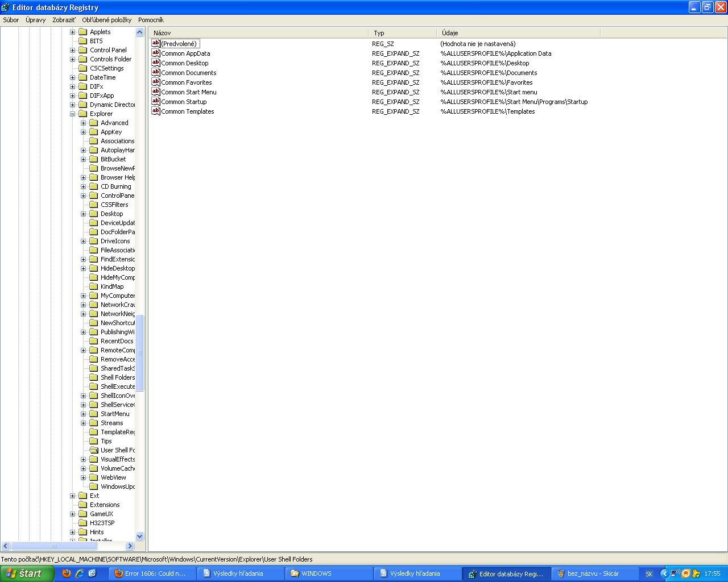Viewport: 728px width, 582px height.
Task: Click the Common Start Menu value icon
Action: (156, 92)
